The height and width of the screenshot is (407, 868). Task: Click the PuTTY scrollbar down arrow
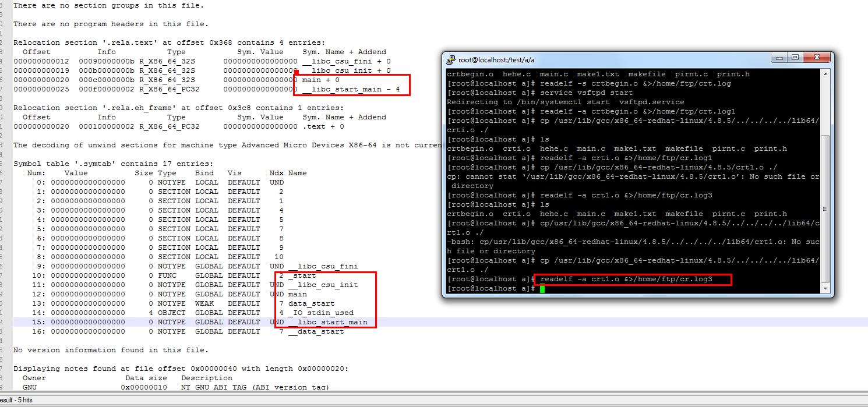(x=825, y=288)
